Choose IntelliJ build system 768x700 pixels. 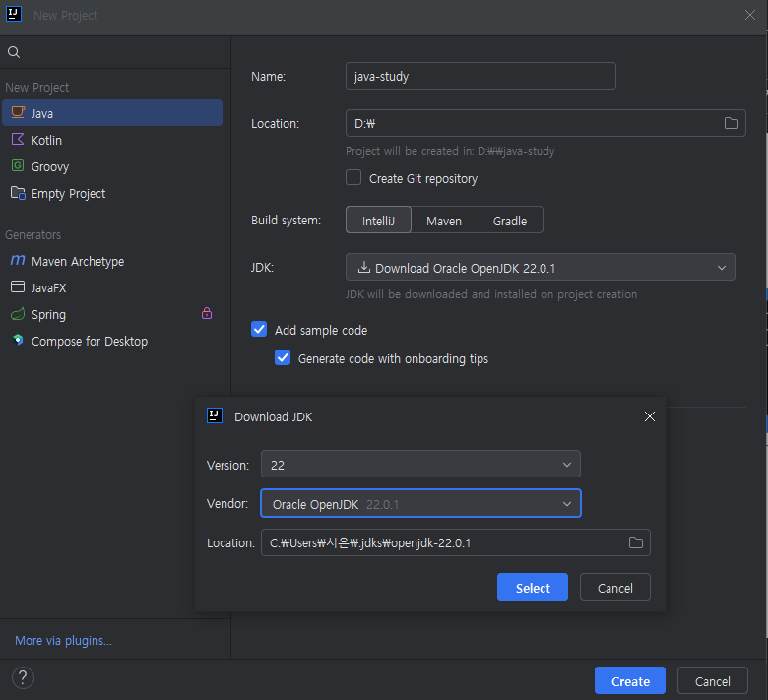[x=379, y=220]
